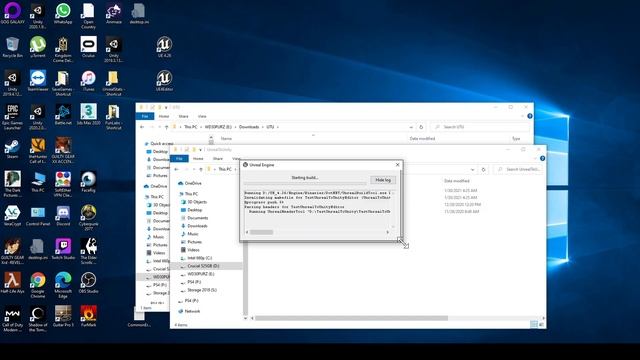Viewport: 640px width, 360px height.
Task: Open Control Panel desktop icon
Action: pos(38,216)
